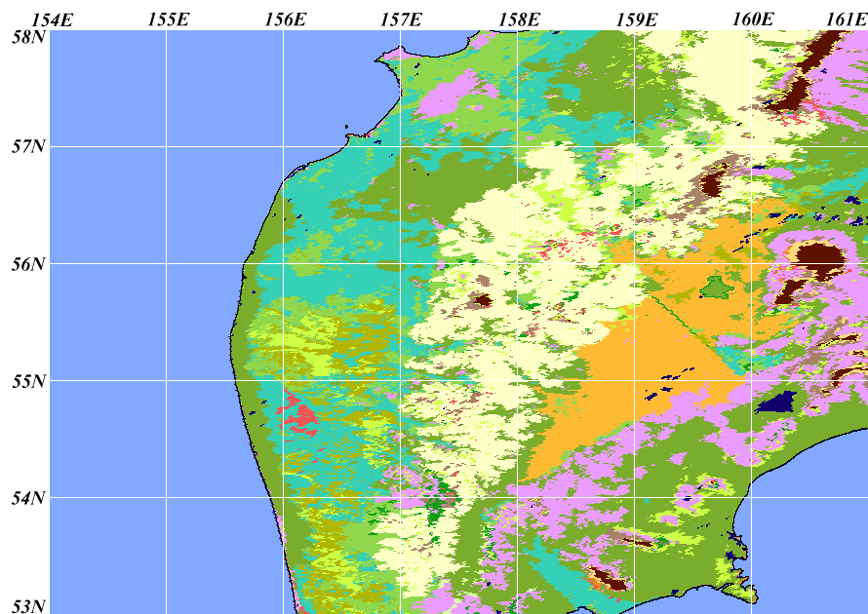Click the 158E longitude label
The height and width of the screenshot is (614, 868).
click(519, 19)
